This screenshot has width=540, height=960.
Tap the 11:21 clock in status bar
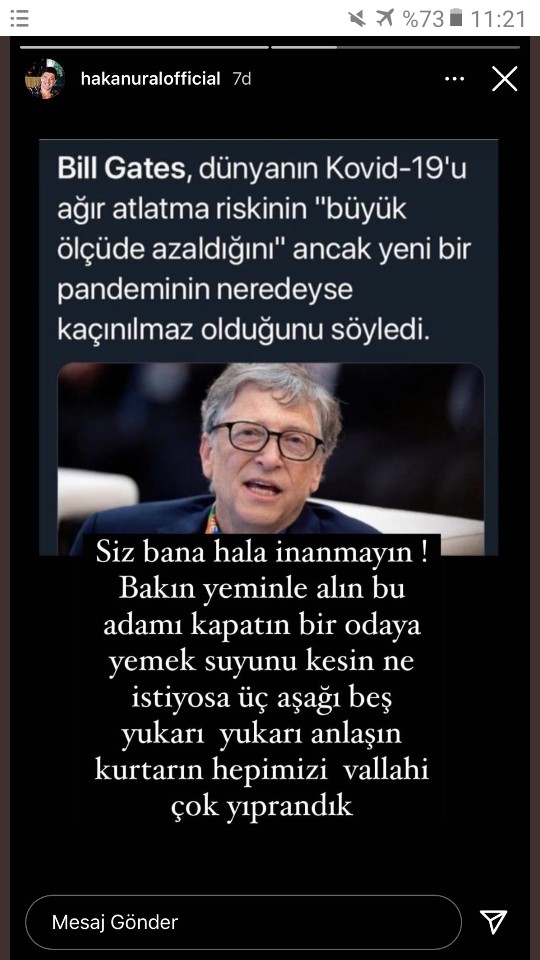pyautogui.click(x=498, y=19)
